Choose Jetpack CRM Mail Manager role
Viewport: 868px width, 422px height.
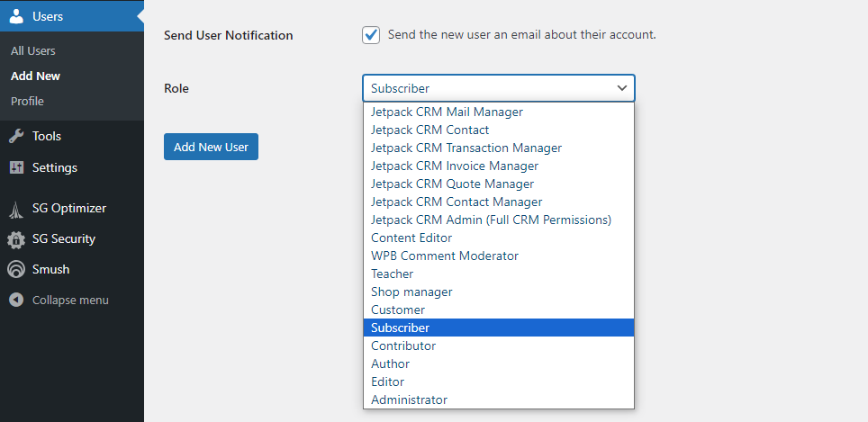tap(499, 112)
